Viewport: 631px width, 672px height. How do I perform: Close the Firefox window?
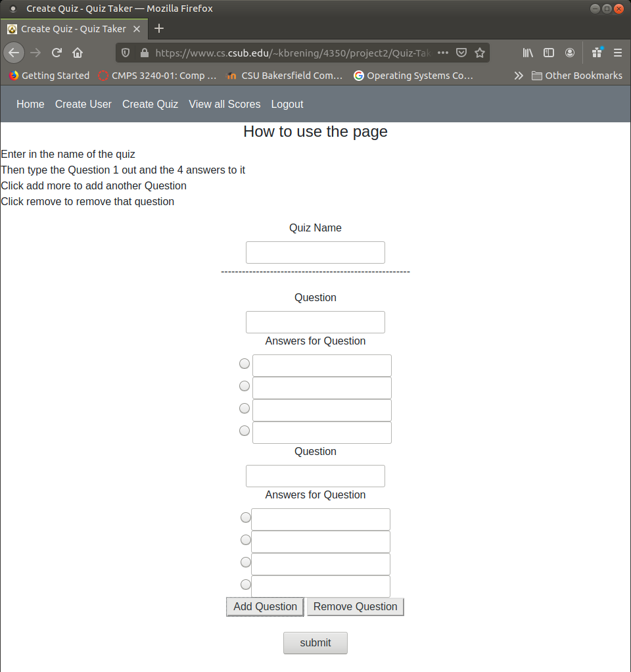[x=619, y=9]
